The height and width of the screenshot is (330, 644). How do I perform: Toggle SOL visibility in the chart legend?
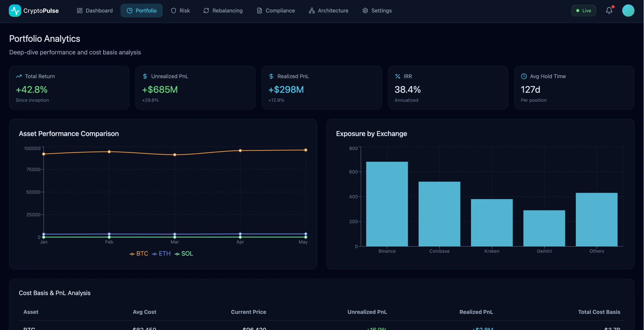(x=183, y=254)
